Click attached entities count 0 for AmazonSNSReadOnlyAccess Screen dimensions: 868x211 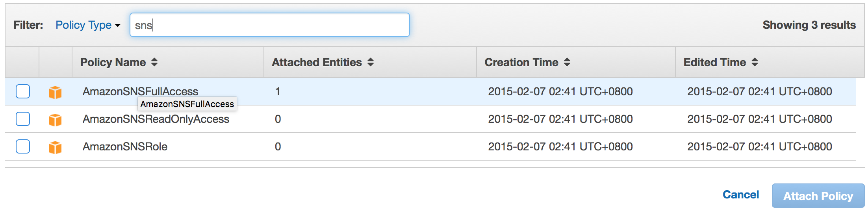click(x=278, y=119)
